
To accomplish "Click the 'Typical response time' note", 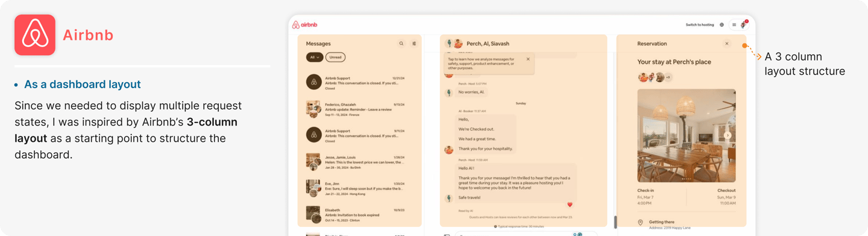I will pyautogui.click(x=519, y=226).
